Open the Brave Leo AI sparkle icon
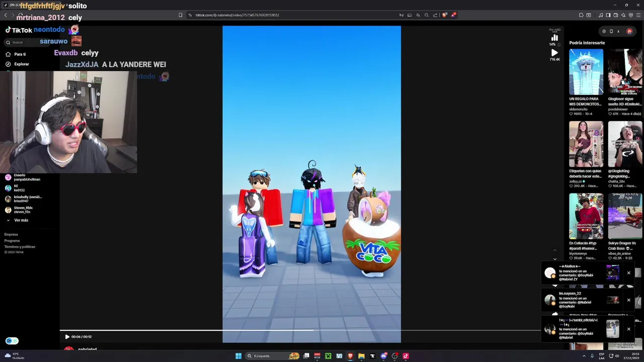The image size is (644, 362). 623,15
